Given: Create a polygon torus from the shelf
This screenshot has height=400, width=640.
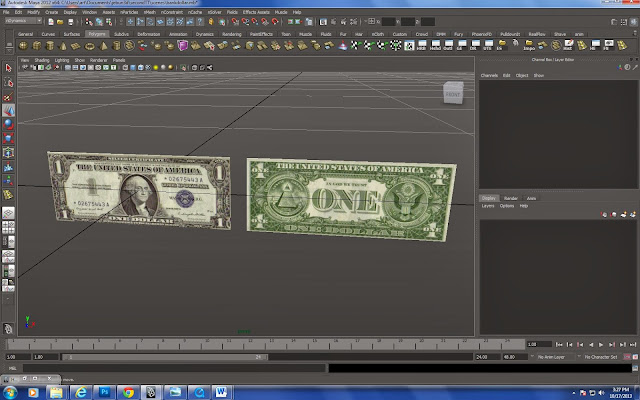Looking at the screenshot, I should [89, 46].
